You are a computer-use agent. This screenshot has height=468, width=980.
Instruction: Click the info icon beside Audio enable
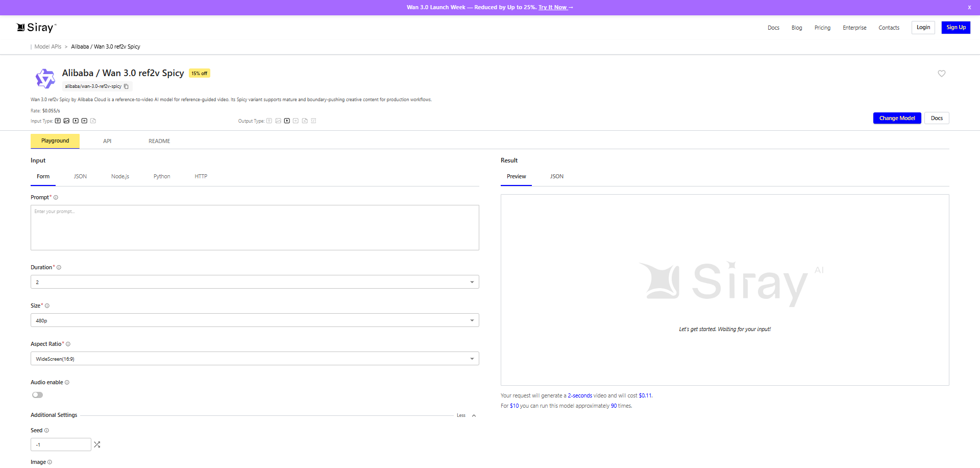click(x=67, y=383)
